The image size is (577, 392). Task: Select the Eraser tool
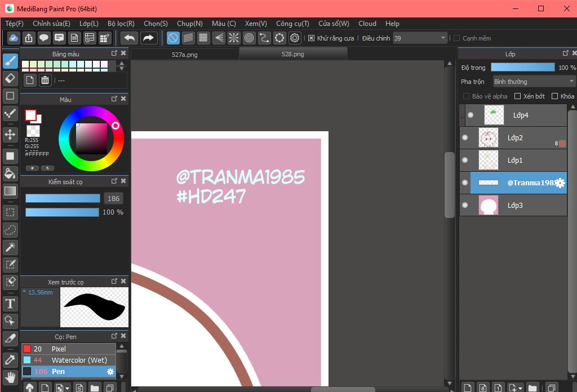pos(10,78)
